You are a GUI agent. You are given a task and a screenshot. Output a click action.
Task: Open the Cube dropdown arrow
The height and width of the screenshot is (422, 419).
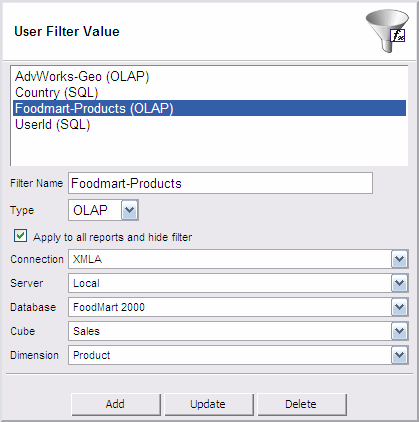(399, 331)
